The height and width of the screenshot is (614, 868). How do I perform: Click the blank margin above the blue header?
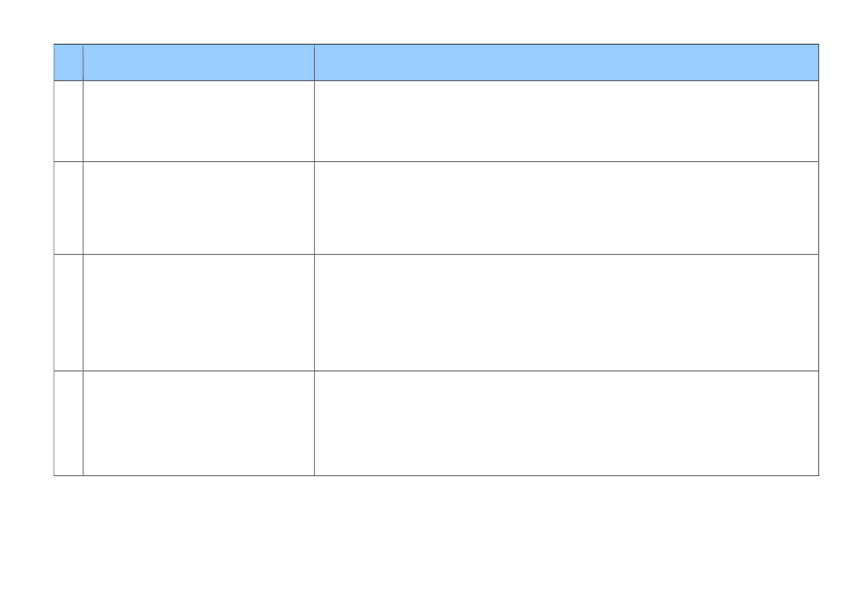pyautogui.click(x=434, y=22)
